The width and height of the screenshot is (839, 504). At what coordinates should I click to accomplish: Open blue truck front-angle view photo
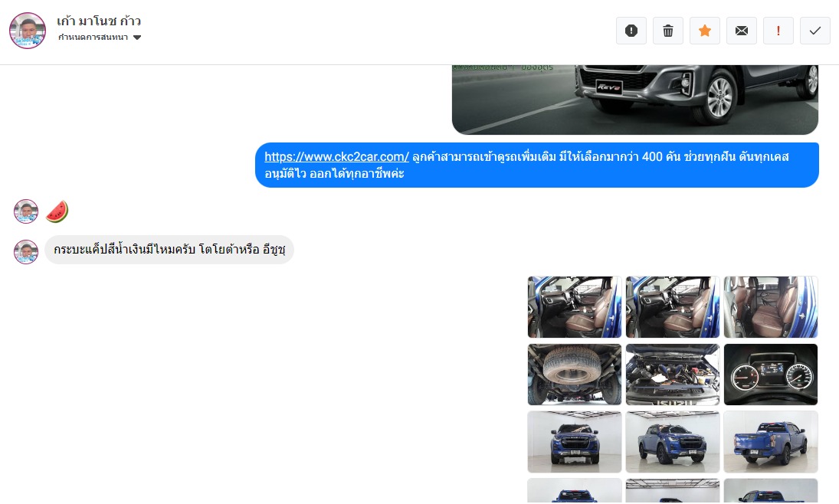[x=673, y=442]
